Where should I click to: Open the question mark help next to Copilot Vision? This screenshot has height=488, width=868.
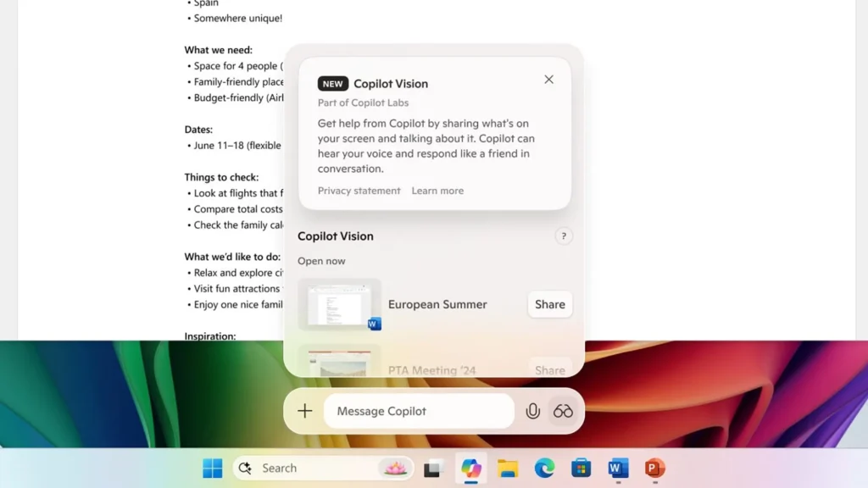(x=564, y=236)
